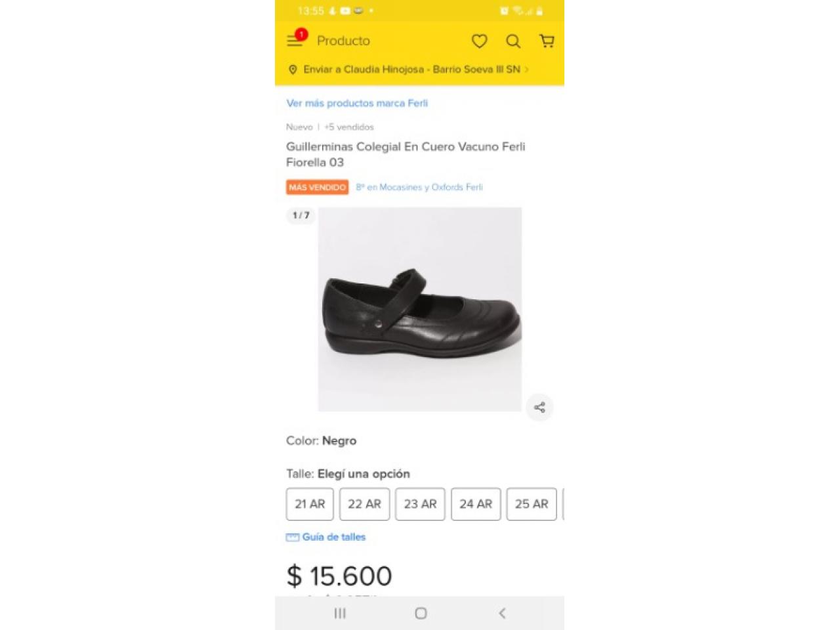Image resolution: width=840 pixels, height=630 pixels.
Task: Open the shopping cart icon
Action: [x=547, y=41]
